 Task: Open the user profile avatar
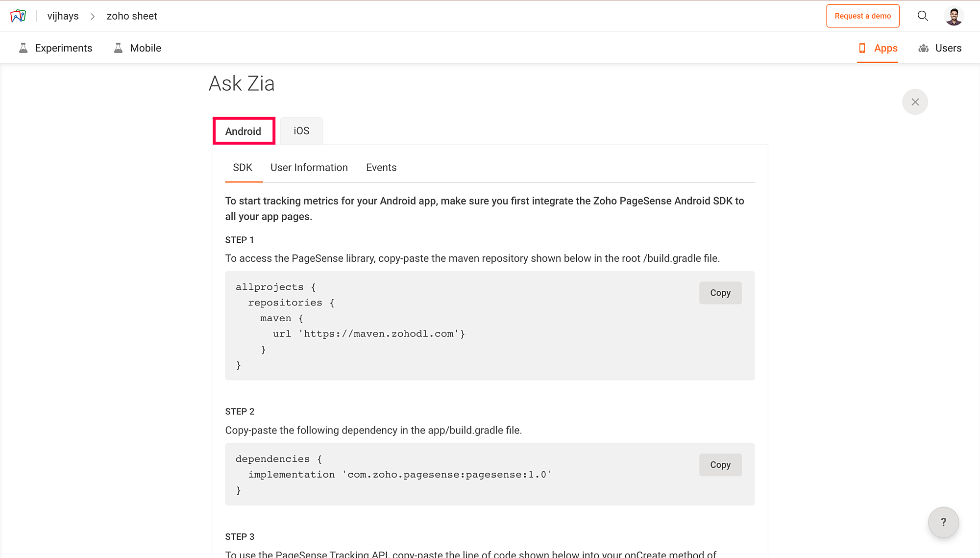tap(954, 16)
